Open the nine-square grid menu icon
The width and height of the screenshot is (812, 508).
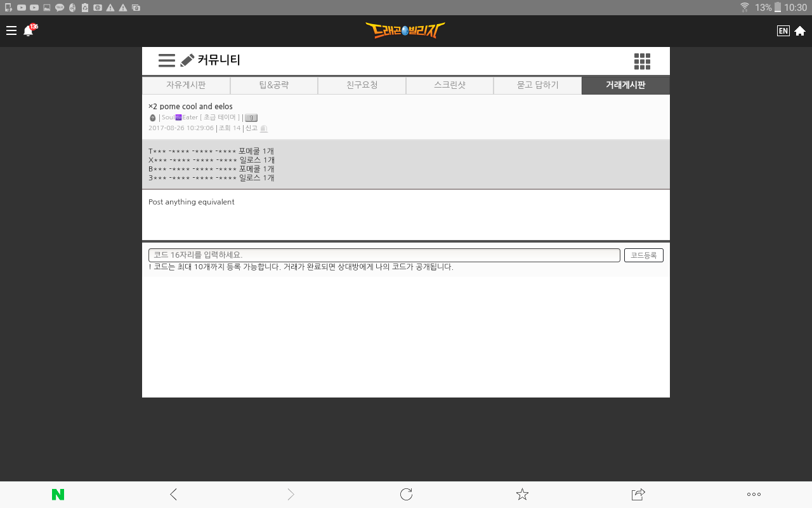[642, 61]
